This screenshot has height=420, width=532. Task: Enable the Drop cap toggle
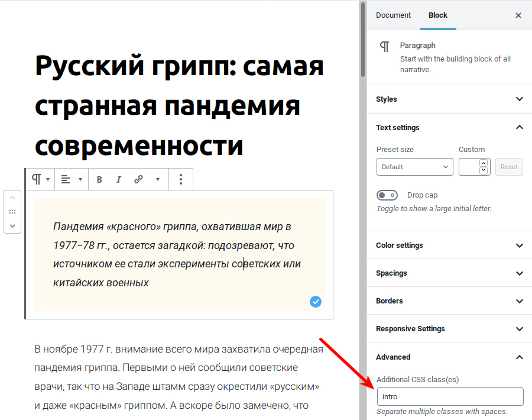(x=387, y=195)
